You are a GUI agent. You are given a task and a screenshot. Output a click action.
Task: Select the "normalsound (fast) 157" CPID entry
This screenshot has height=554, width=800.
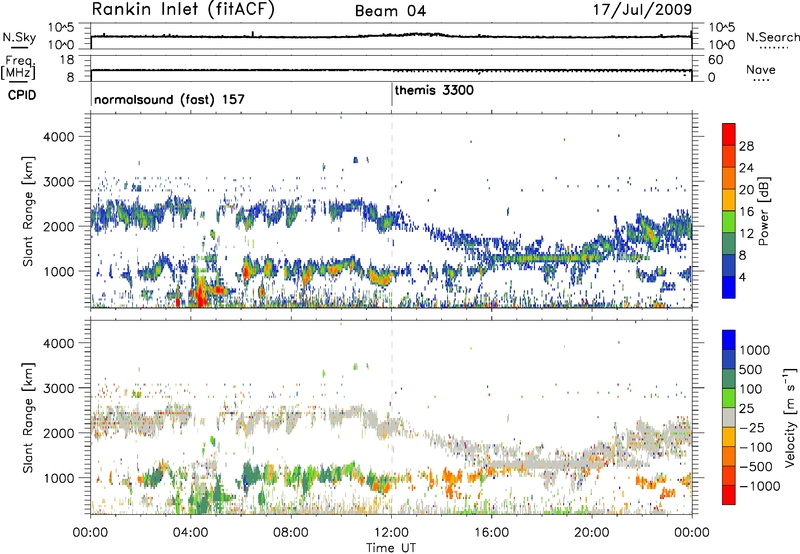point(169,99)
